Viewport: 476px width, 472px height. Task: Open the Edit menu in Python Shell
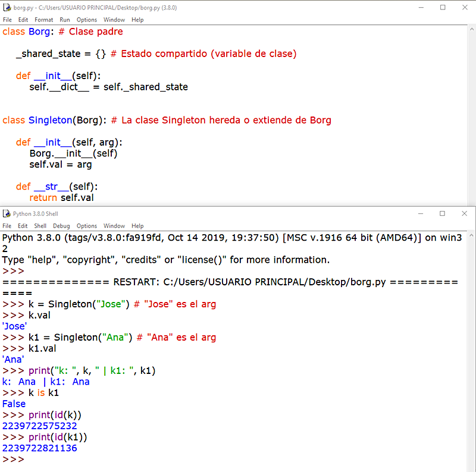coord(22,226)
